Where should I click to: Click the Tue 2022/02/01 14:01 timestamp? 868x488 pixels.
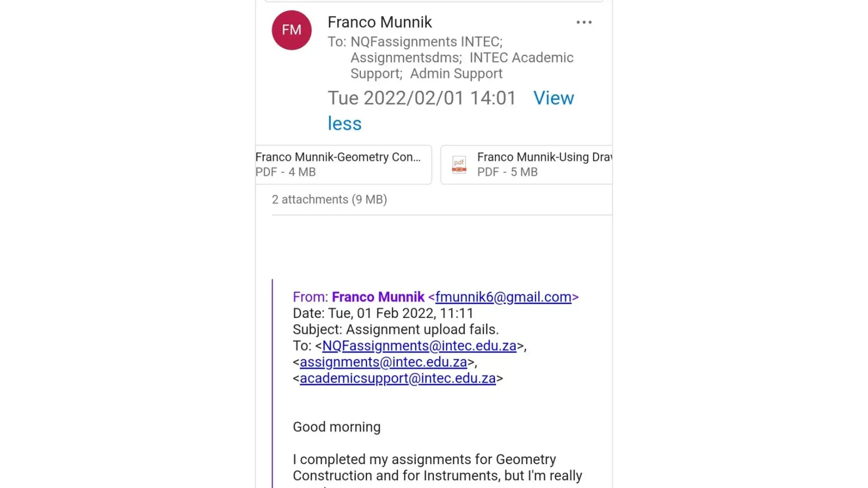(421, 98)
